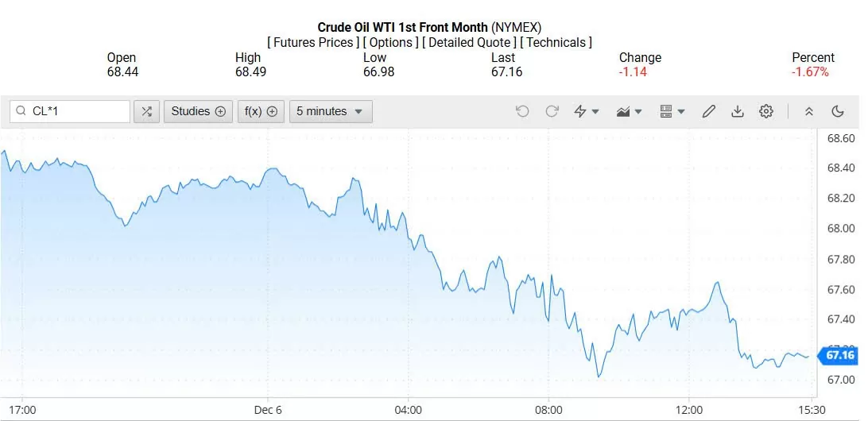Viewport: 868px width, 421px height.
Task: Undo the last chart action
Action: tap(522, 111)
